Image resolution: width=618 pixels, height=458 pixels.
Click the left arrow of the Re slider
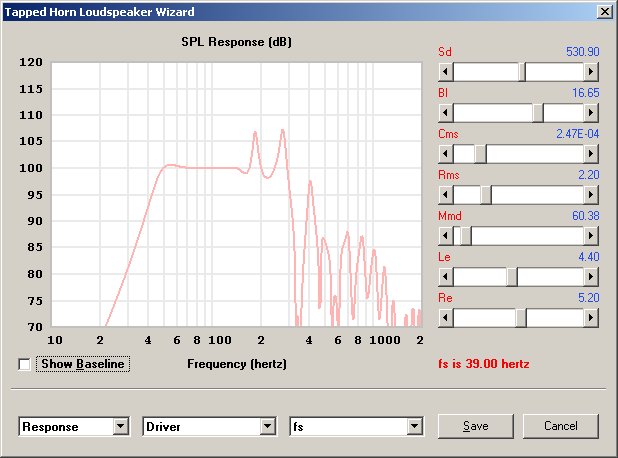(446, 318)
